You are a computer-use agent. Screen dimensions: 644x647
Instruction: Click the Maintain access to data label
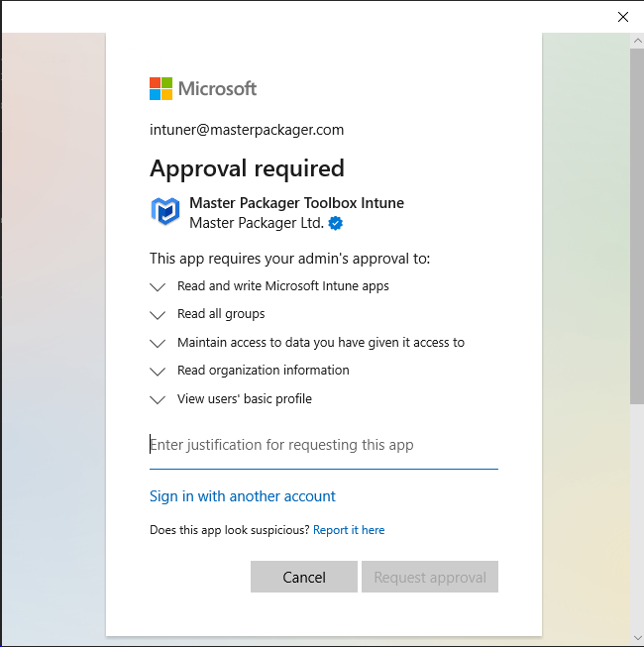click(x=321, y=343)
